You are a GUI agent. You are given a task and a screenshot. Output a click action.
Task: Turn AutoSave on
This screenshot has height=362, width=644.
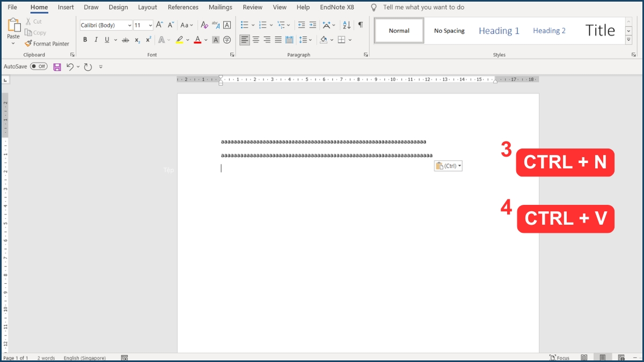click(x=38, y=66)
